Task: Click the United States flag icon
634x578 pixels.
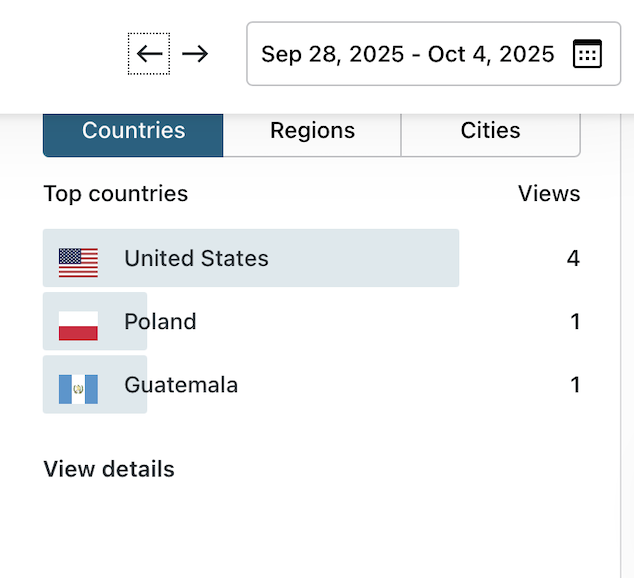Action: pos(78,260)
